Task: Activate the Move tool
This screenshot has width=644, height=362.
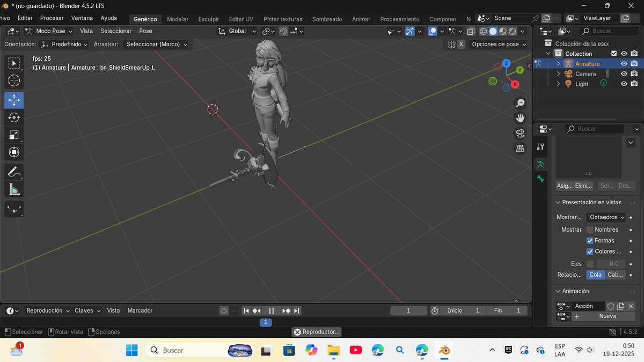Action: tap(14, 100)
